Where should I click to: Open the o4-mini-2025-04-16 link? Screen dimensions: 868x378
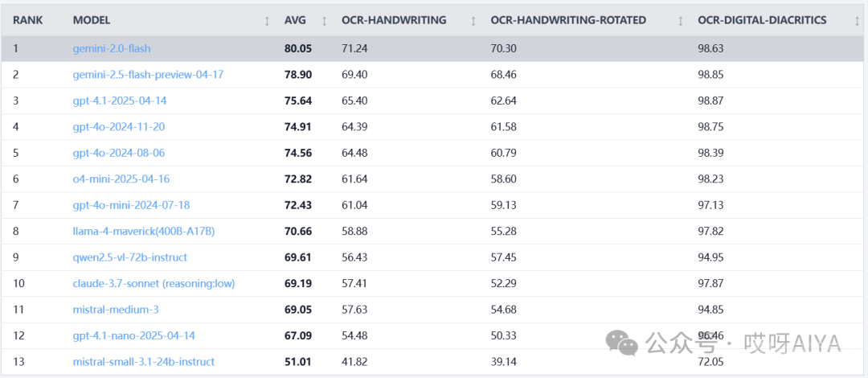[x=121, y=179]
